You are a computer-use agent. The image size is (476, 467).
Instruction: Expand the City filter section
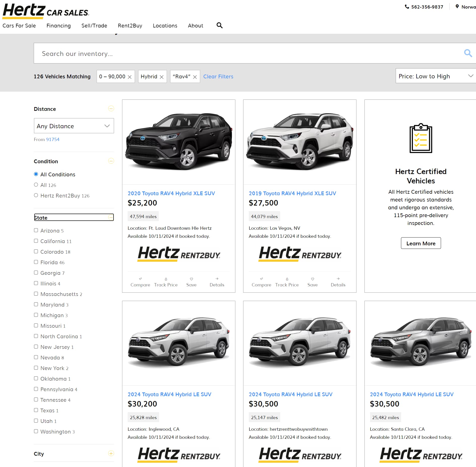coord(111,453)
